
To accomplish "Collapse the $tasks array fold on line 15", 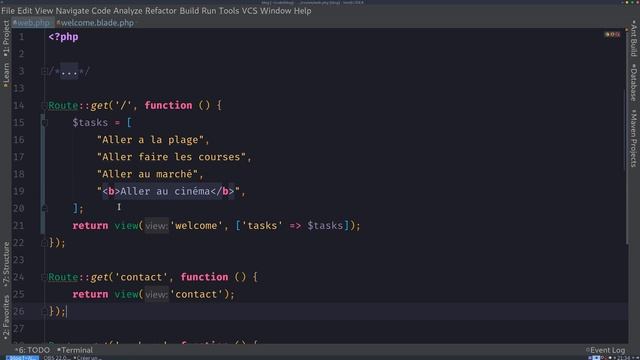I will point(44,123).
